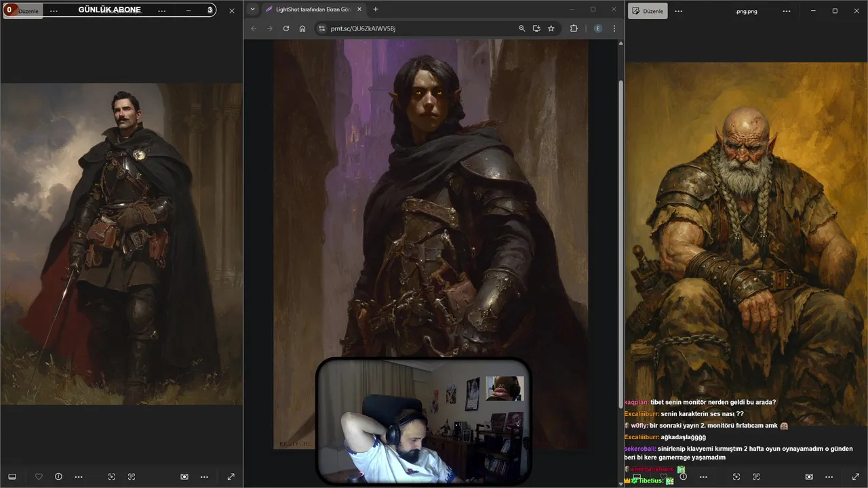
Task: Click actual-size icon in left Photos window
Action: click(132, 476)
